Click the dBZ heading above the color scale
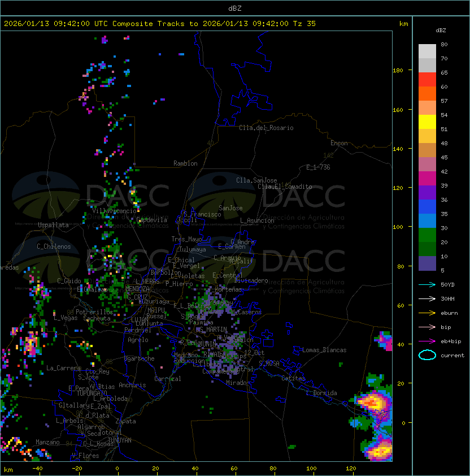 [x=441, y=31]
